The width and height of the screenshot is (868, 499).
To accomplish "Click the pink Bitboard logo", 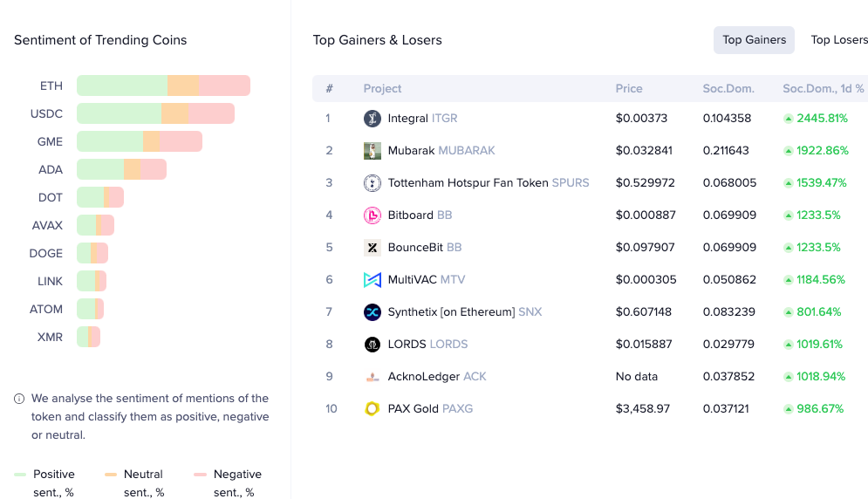I will [372, 215].
